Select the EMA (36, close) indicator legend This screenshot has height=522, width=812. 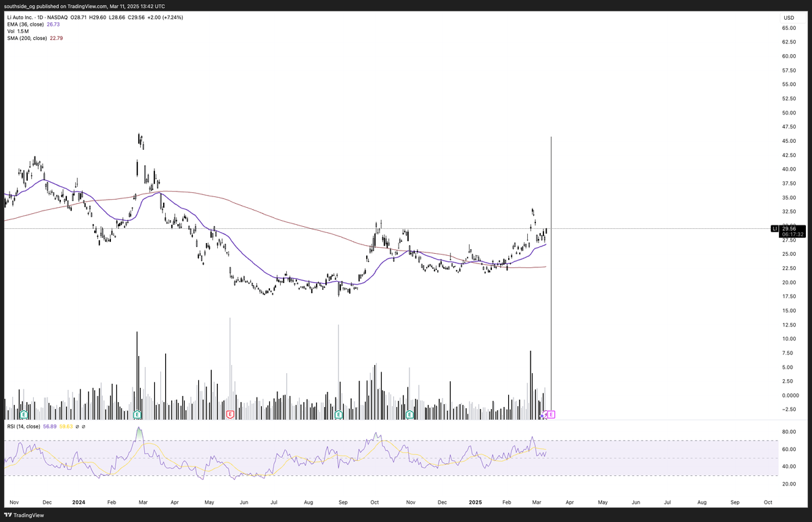tap(24, 24)
